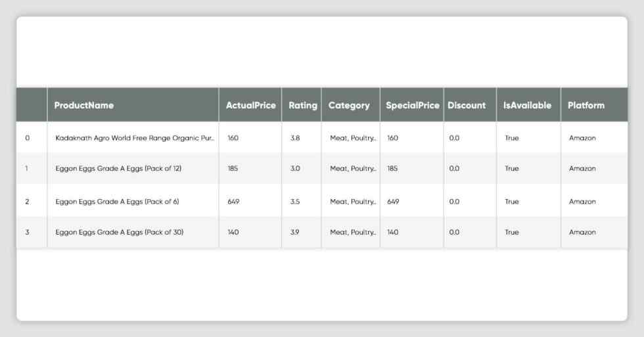644x337 pixels.
Task: Click the Rating column header
Action: pyautogui.click(x=303, y=106)
